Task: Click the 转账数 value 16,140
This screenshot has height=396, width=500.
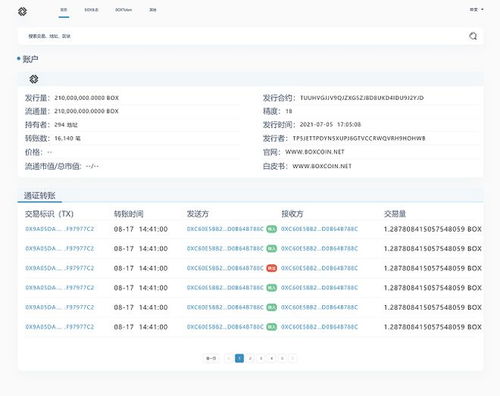Action: pos(67,138)
